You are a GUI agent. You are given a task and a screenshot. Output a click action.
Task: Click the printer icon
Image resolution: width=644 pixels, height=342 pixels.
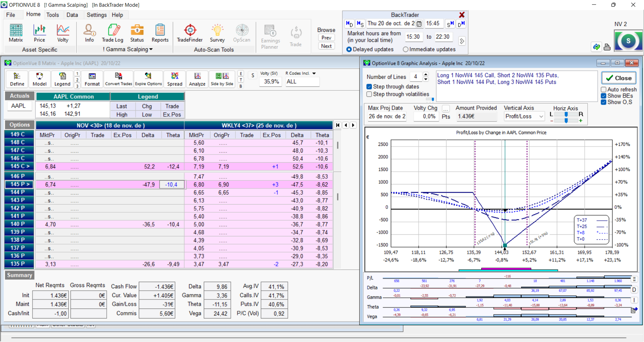[607, 47]
